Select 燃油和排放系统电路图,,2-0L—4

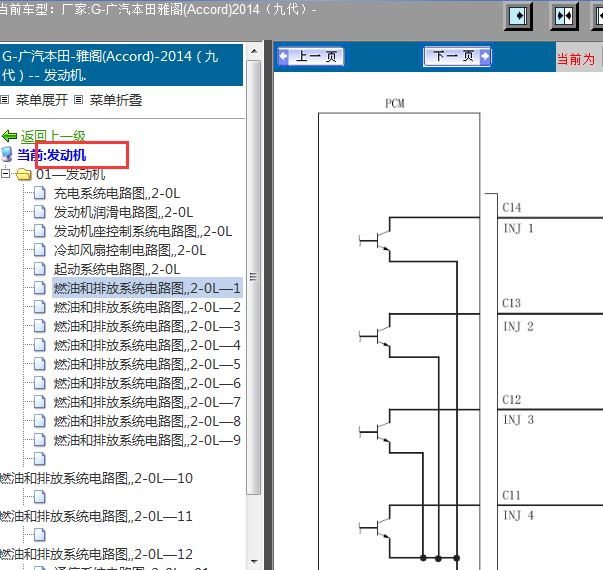[x=147, y=345]
